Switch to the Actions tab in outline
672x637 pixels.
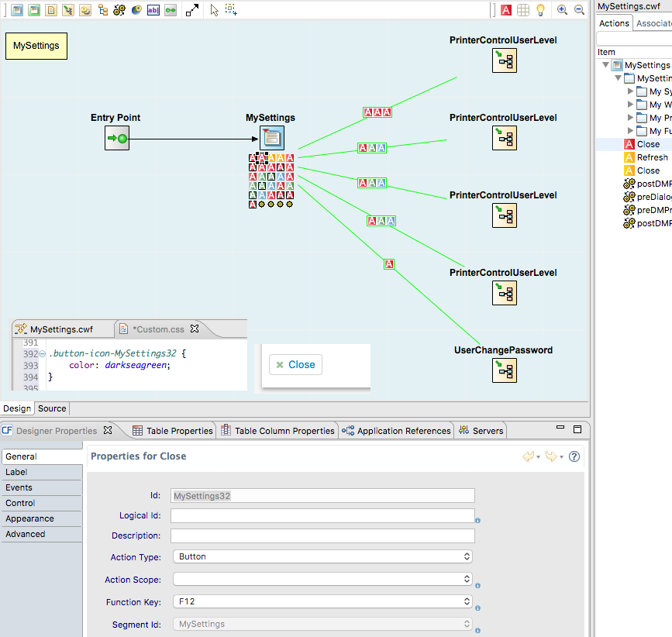614,23
